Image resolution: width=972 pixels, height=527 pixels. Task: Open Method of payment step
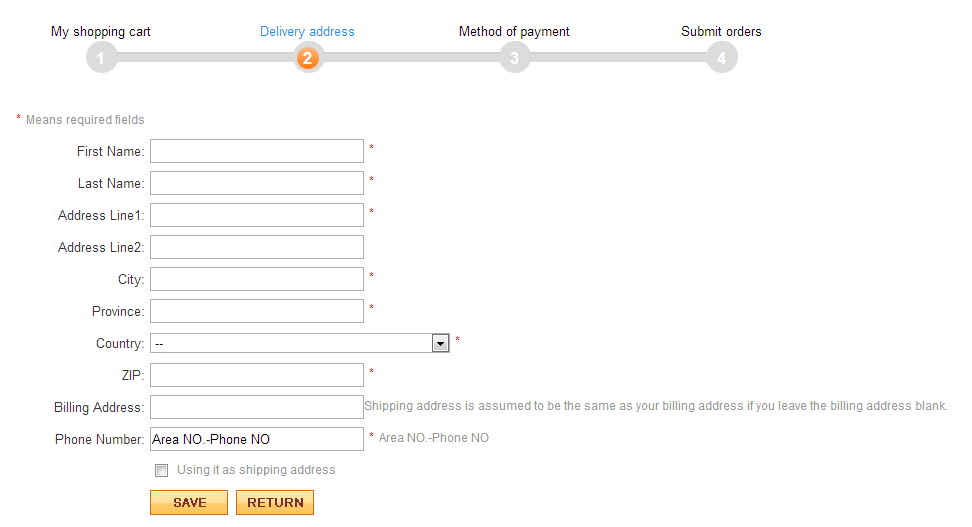click(x=514, y=32)
